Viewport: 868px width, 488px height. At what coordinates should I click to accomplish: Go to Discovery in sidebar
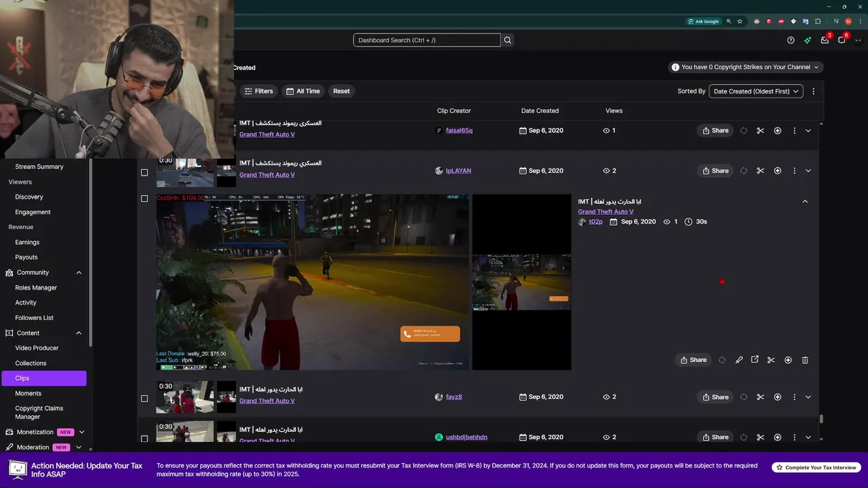pos(29,197)
